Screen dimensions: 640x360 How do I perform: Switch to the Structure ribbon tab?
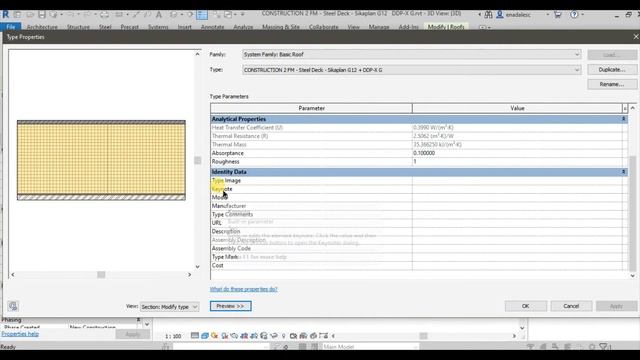(78, 27)
